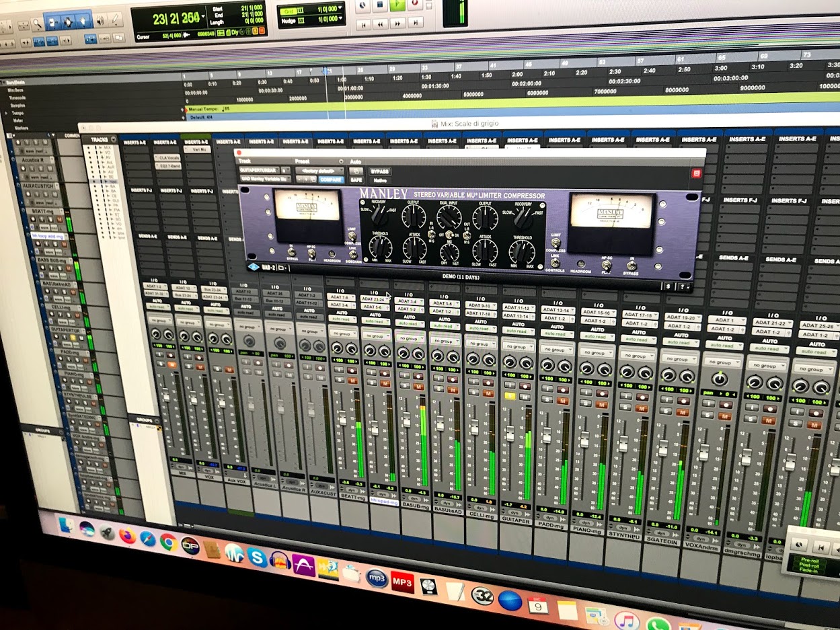Toggle the Mix Off/On switch

pyautogui.click(x=450, y=235)
